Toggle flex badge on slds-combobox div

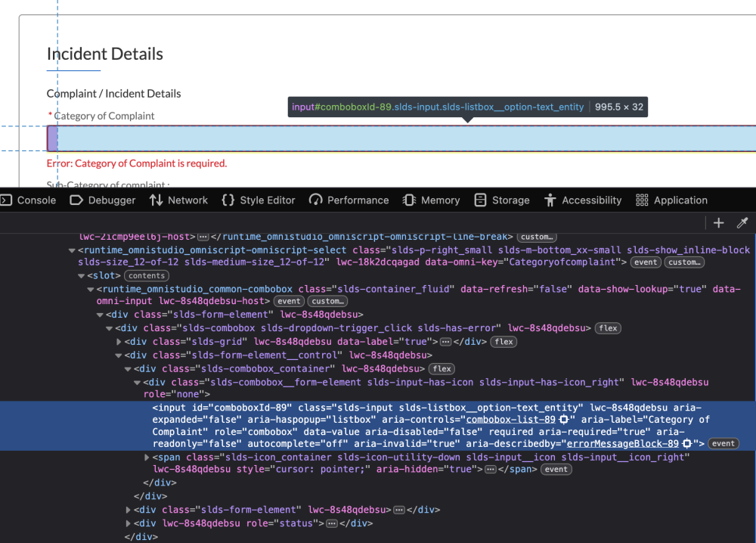pos(608,328)
